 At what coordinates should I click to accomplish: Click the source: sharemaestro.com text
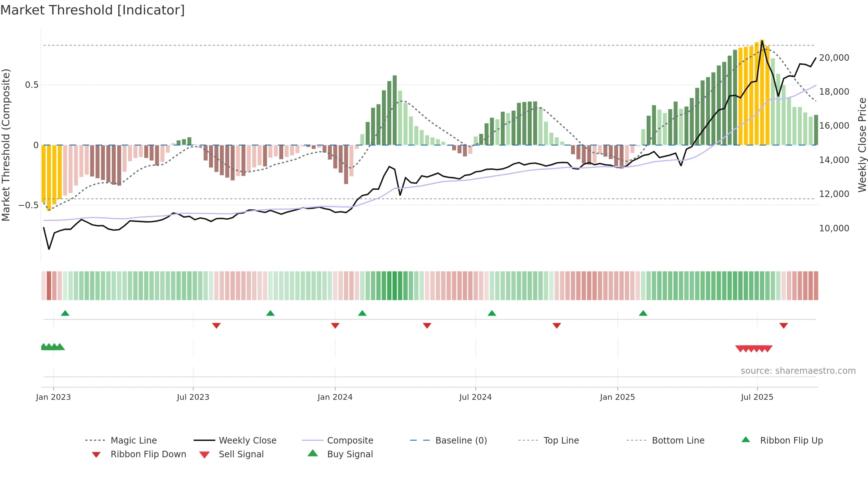(798, 371)
